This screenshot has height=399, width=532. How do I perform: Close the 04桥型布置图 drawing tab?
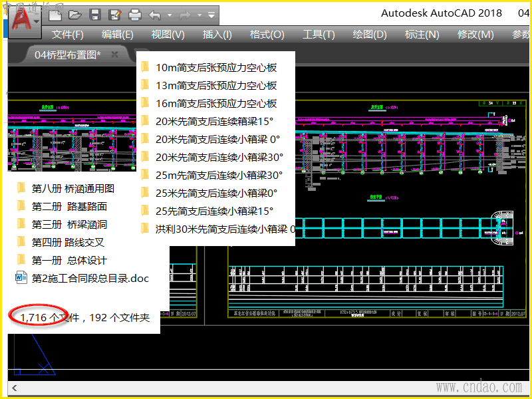click(114, 55)
